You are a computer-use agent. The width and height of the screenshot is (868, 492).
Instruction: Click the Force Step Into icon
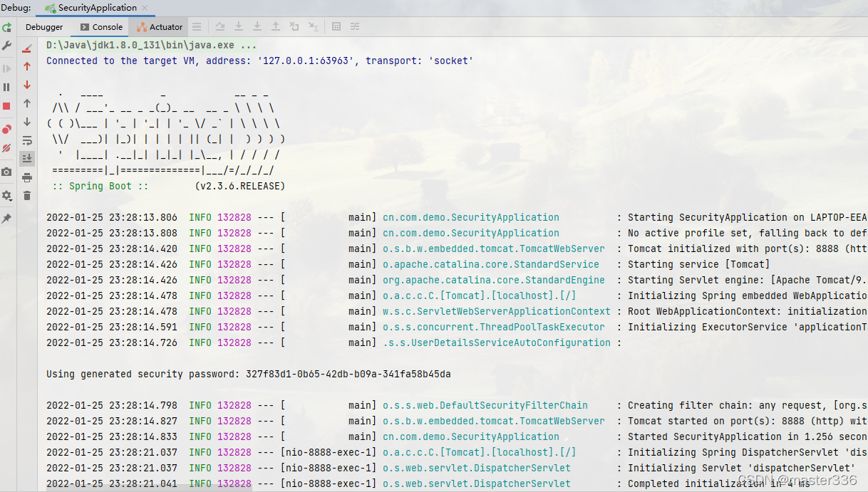coord(257,27)
